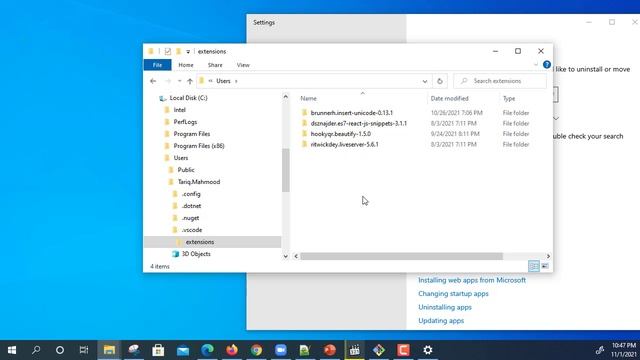
Task: Click the Search extensions field
Action: tap(500, 81)
